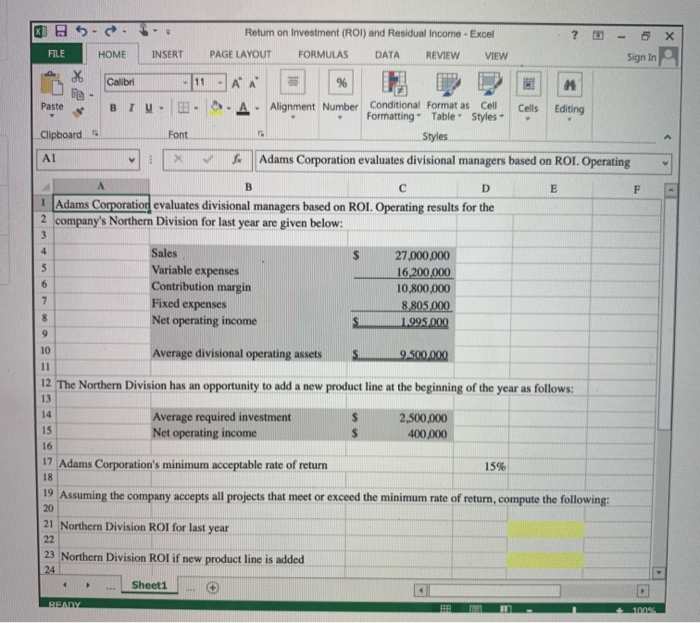Screen dimensions: 700x623
Task: Open the font name Calibri dropdown
Action: (x=185, y=83)
